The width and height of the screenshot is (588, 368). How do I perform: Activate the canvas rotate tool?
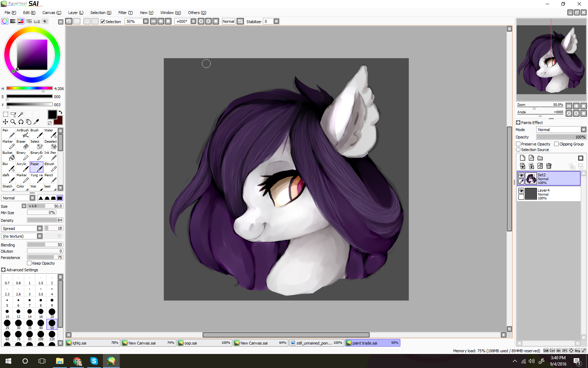click(x=21, y=122)
